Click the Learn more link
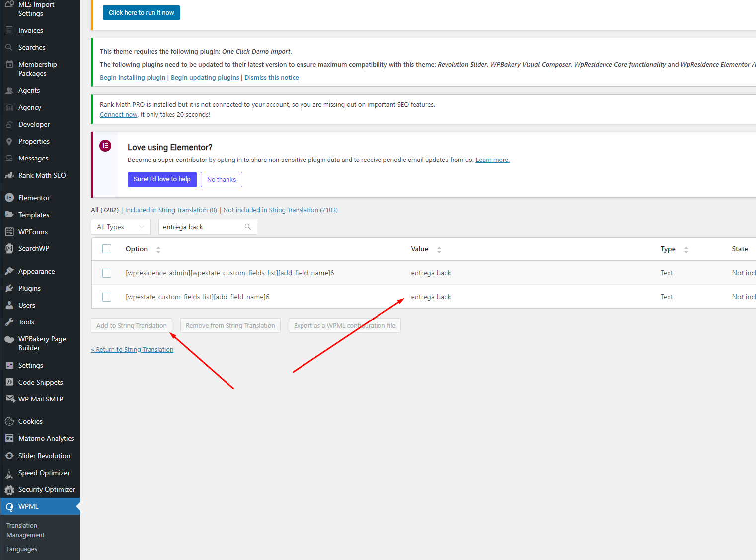756x560 pixels. click(492, 160)
